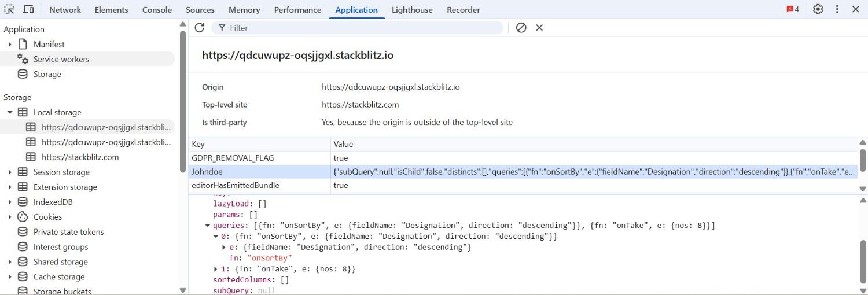Expand the IndexedDB section
868x295 pixels.
[10, 202]
